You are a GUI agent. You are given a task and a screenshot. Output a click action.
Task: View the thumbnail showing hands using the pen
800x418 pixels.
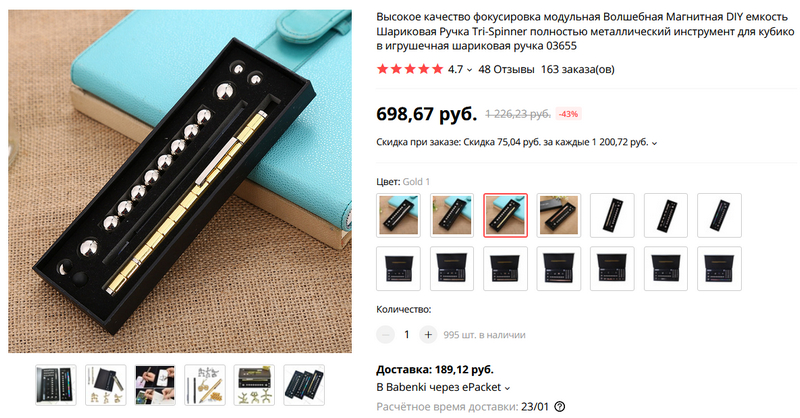pos(155,385)
